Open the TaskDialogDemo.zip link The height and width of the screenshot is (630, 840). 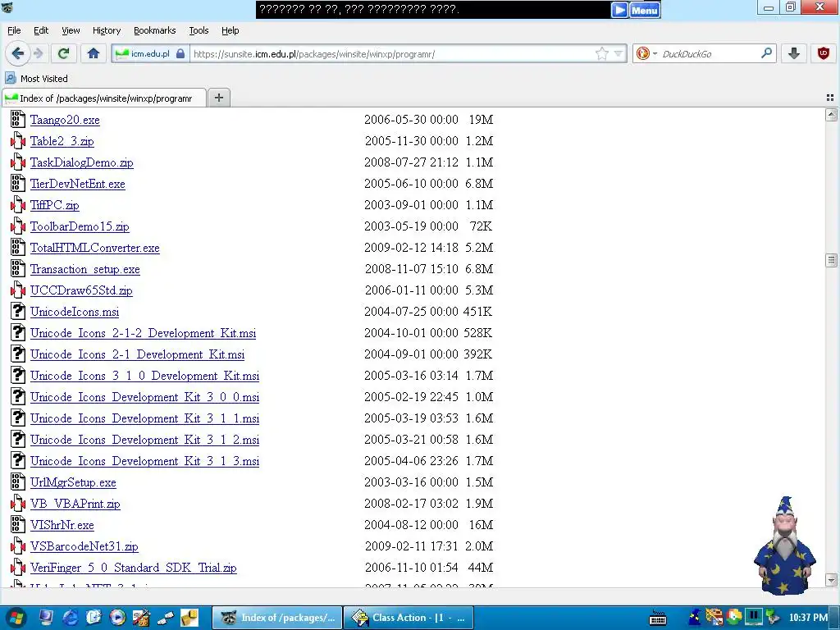(81, 162)
